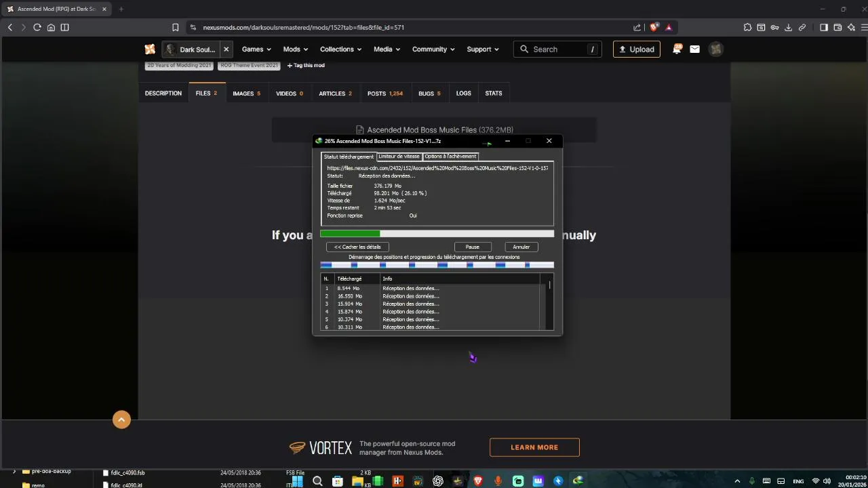868x488 pixels.
Task: Open Nexus messages envelope icon
Action: pos(694,49)
